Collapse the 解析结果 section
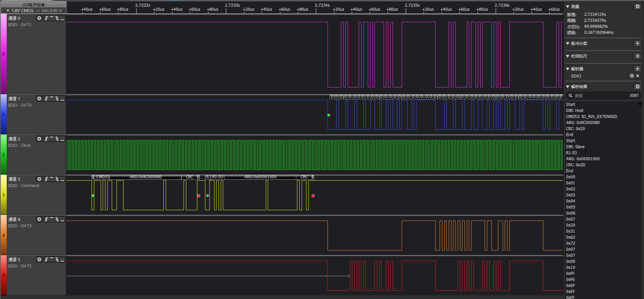The image size is (644, 299). pos(568,87)
